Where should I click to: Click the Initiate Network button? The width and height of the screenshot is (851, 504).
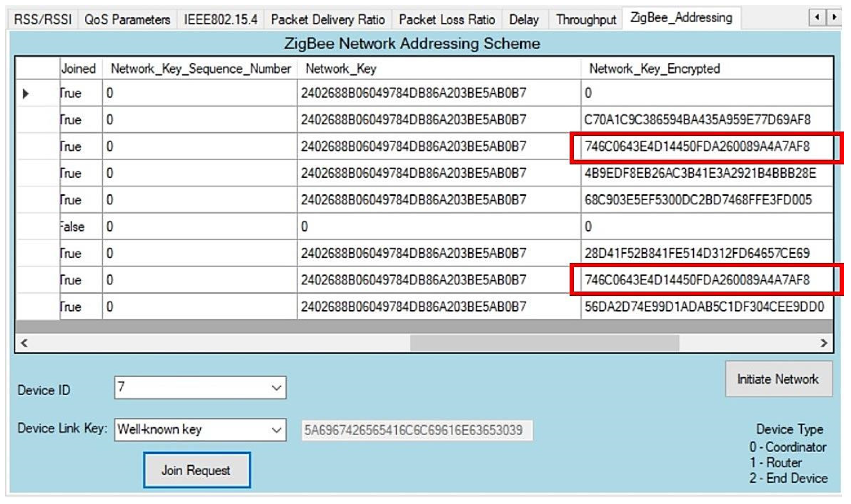pos(778,379)
